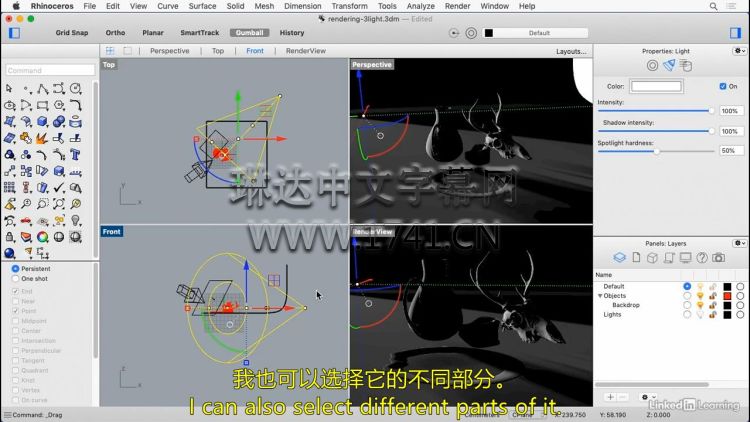Select the arrow pointer tool
Viewport: 750px width, 422px height.
(9, 89)
